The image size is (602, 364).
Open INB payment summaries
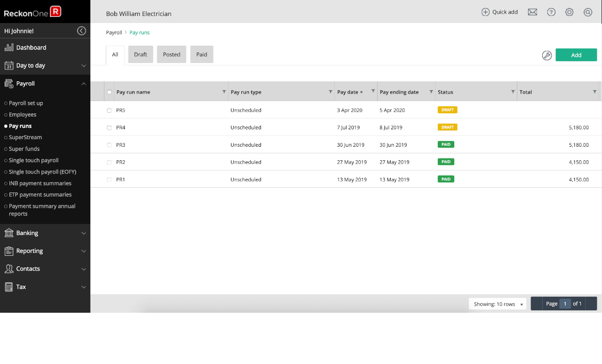click(40, 183)
